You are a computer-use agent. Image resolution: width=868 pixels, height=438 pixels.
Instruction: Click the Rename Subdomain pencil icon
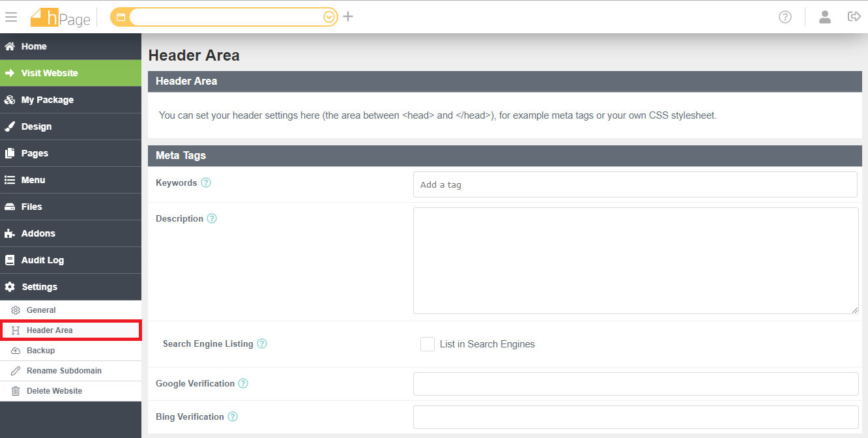point(16,371)
